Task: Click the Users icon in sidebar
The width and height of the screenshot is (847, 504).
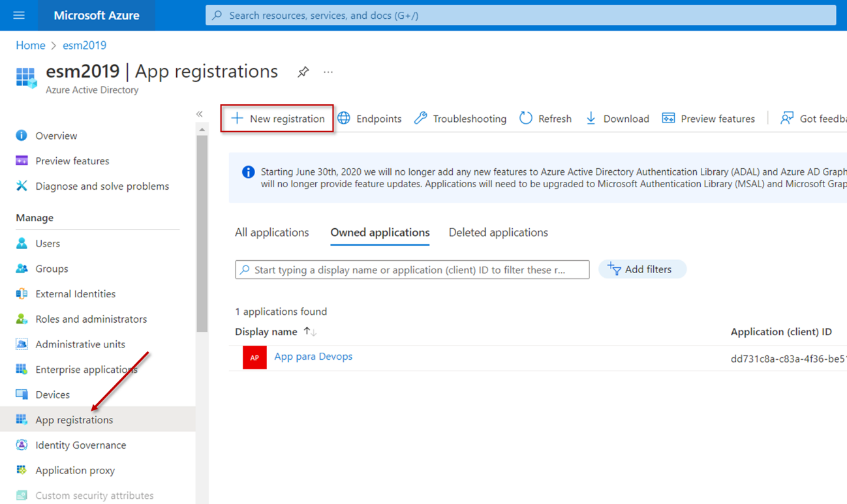Action: 22,243
